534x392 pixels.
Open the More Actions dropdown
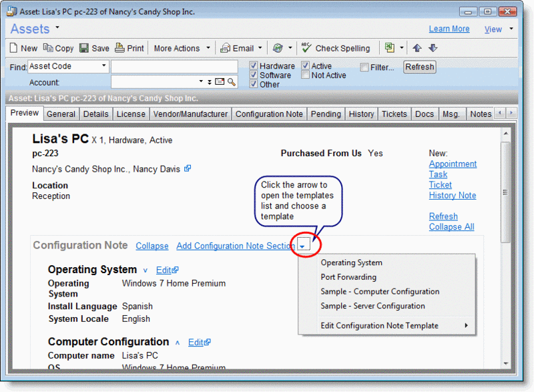(x=179, y=47)
